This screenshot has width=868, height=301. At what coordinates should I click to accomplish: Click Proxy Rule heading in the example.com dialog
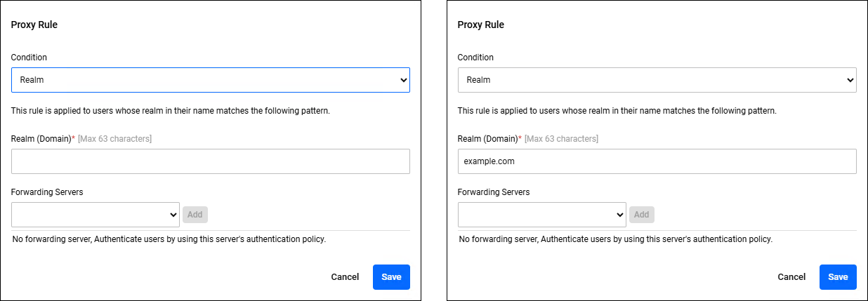tap(481, 25)
